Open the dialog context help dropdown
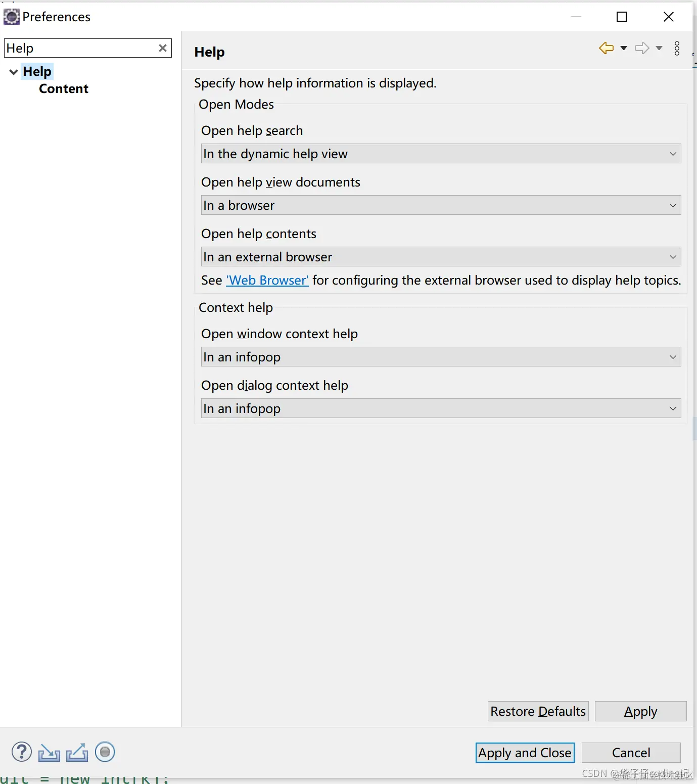697x784 pixels. [x=441, y=408]
